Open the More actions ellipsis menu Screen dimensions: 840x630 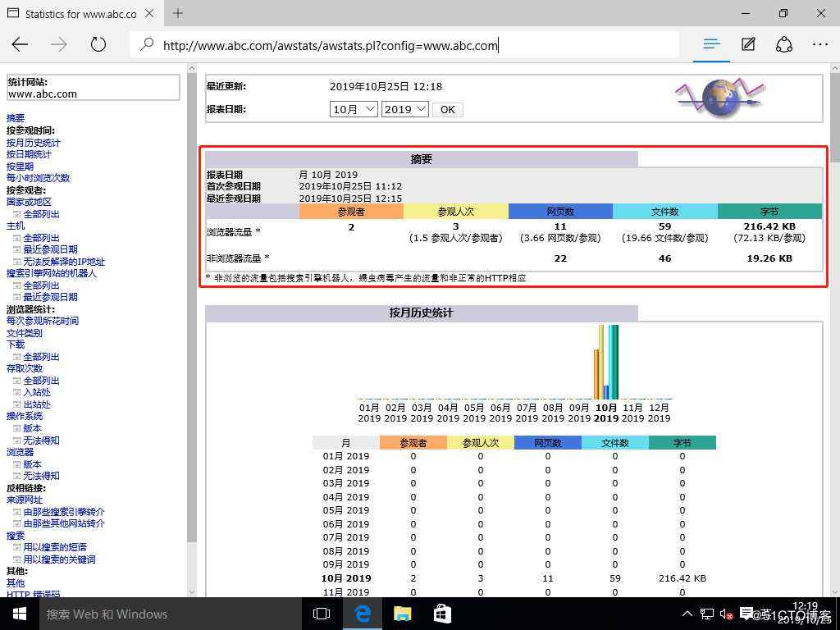click(x=820, y=45)
